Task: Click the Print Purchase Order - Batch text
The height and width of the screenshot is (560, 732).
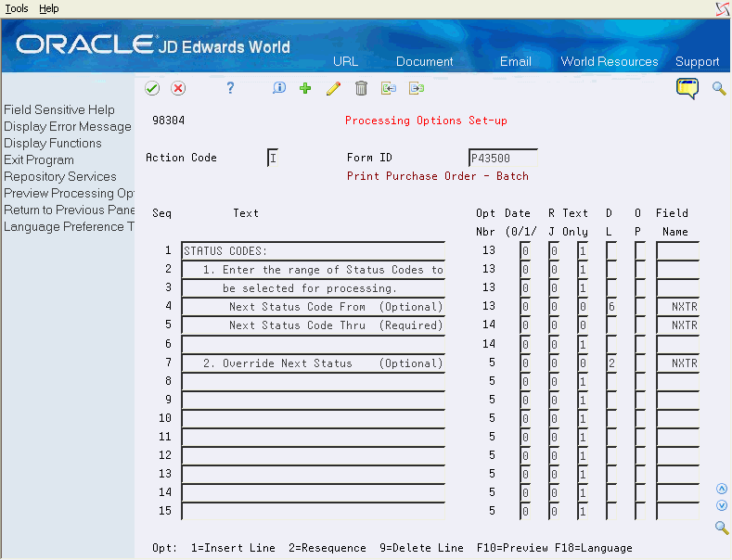Action: click(x=437, y=176)
